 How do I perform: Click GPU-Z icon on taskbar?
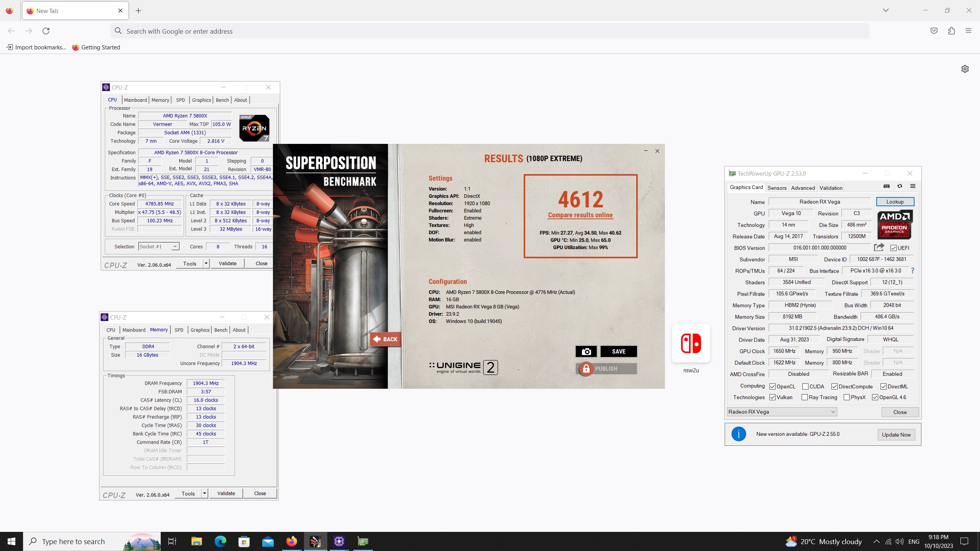pos(363,541)
